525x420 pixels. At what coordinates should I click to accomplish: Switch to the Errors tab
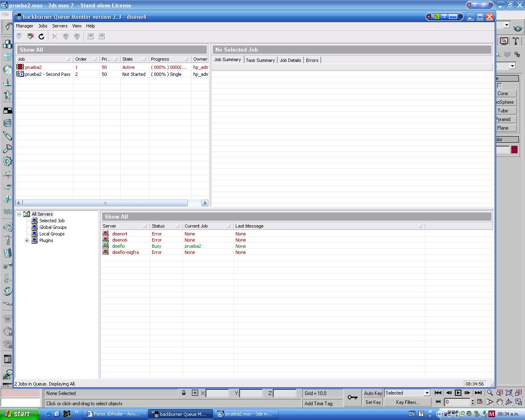tap(312, 60)
